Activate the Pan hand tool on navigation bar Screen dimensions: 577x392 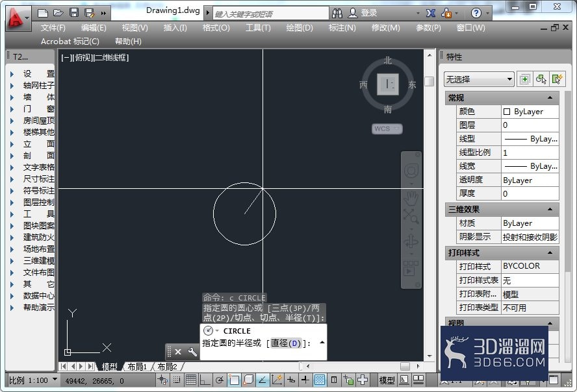coord(411,198)
